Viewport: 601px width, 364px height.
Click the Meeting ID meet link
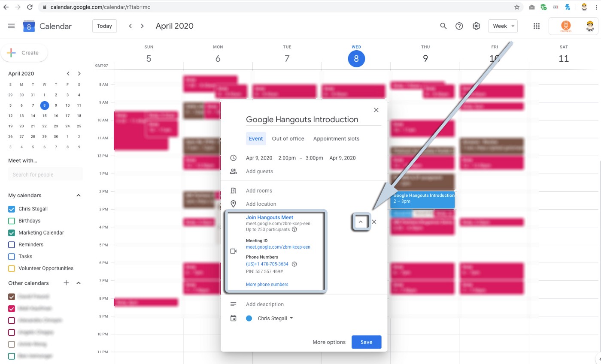point(278,247)
